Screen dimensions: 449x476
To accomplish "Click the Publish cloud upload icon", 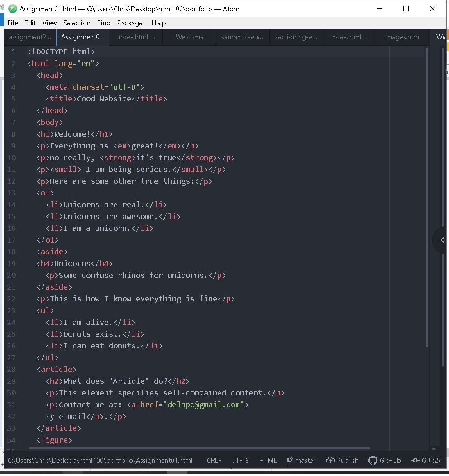I will pyautogui.click(x=330, y=460).
